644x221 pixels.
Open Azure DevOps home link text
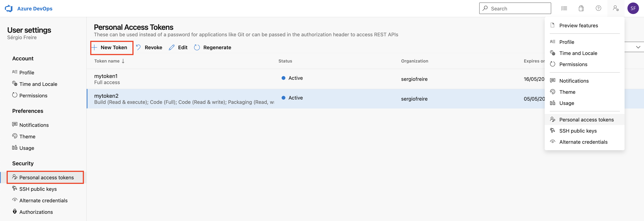[x=35, y=8]
